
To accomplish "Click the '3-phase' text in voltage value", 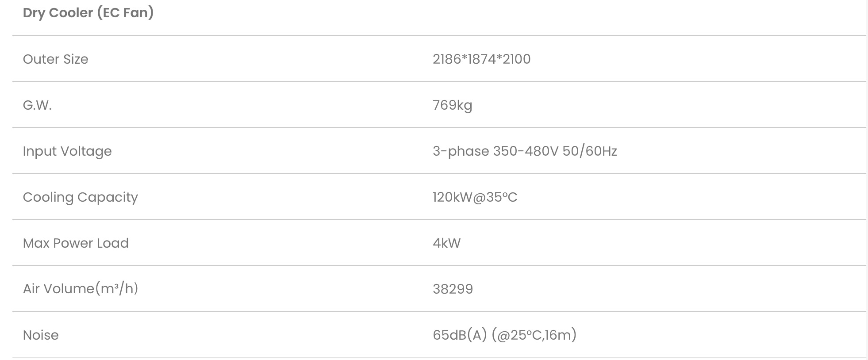I will [461, 151].
